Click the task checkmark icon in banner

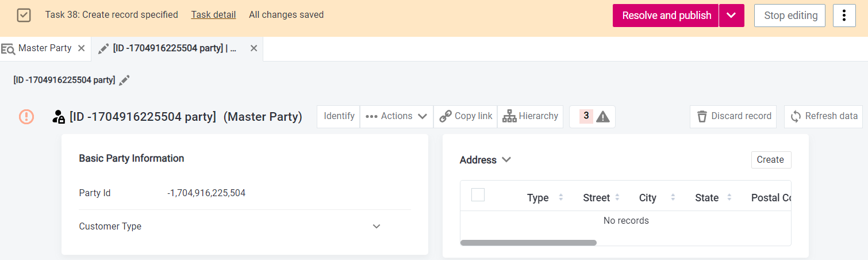tap(24, 16)
